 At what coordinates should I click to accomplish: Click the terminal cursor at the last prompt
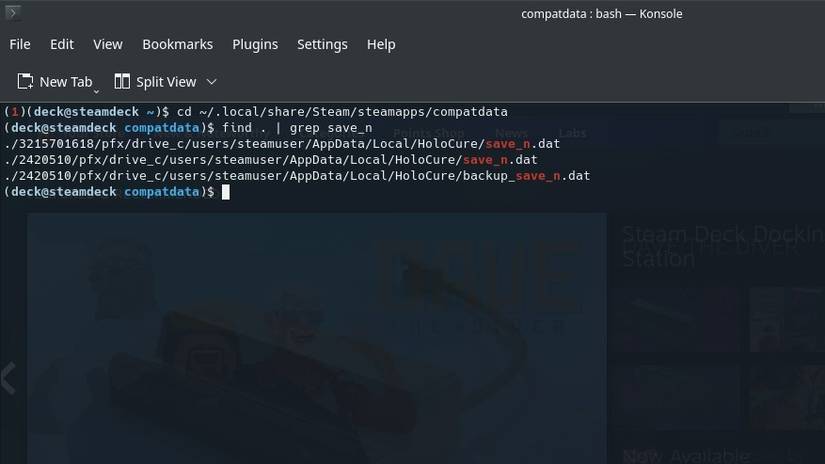coord(226,192)
